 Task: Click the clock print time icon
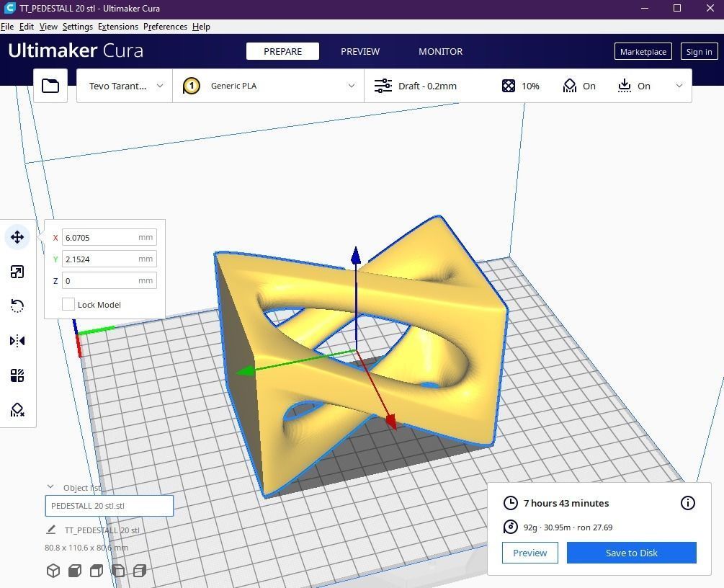click(x=510, y=503)
